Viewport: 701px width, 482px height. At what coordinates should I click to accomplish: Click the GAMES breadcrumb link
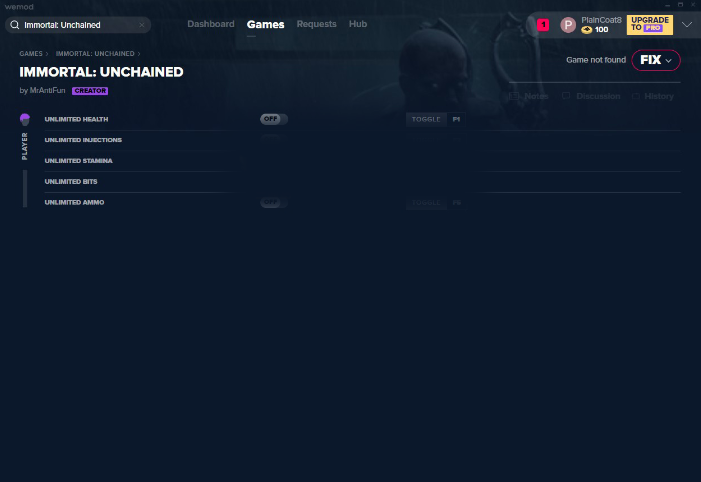pyautogui.click(x=31, y=54)
